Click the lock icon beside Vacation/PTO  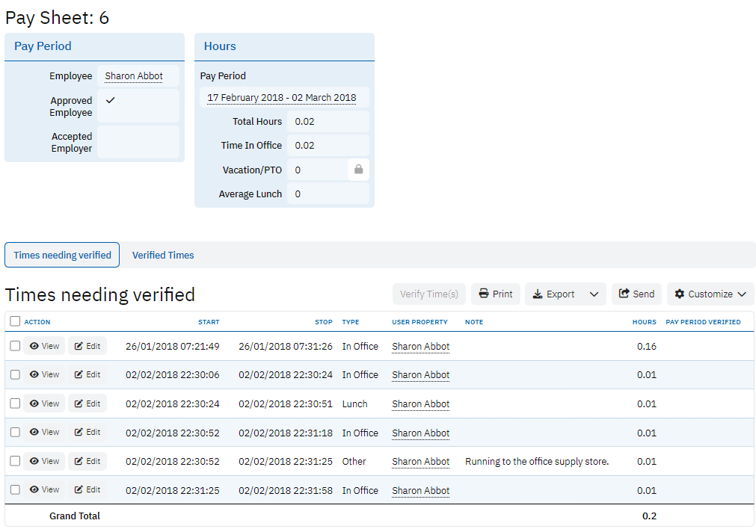pyautogui.click(x=358, y=170)
